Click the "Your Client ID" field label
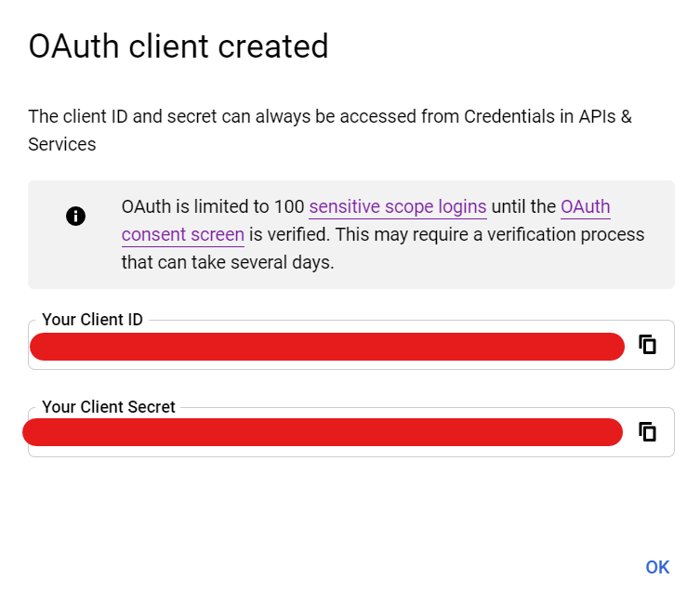Screen dimensions: 700x606 click(x=92, y=320)
